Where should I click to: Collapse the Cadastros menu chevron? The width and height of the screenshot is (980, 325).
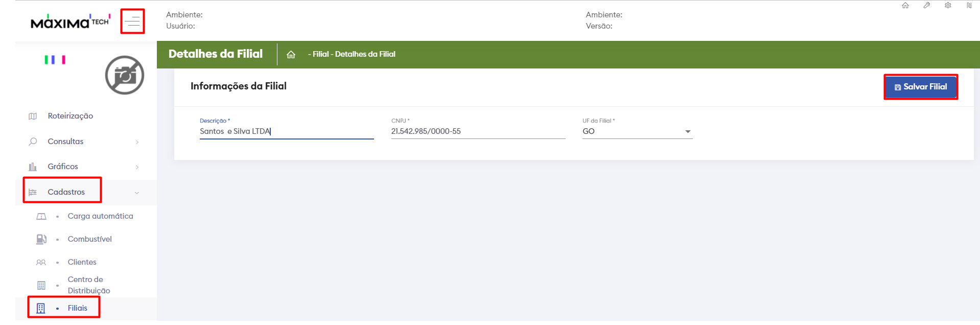[x=137, y=193]
